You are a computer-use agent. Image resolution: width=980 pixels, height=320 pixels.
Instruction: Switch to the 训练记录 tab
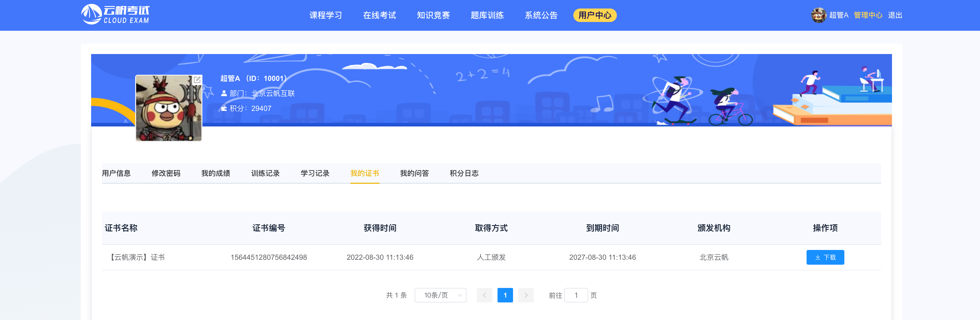[265, 173]
